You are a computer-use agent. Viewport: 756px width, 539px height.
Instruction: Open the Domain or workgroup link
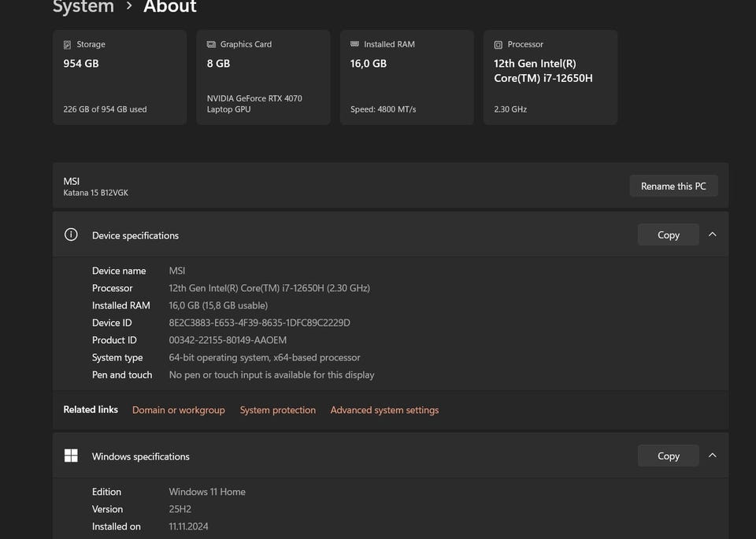[178, 410]
